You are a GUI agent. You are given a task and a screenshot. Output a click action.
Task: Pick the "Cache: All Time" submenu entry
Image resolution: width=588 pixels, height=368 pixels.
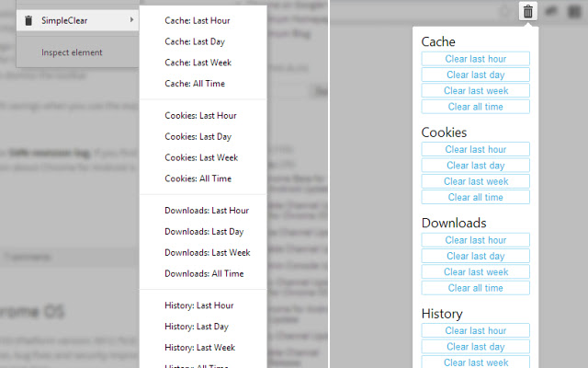(x=195, y=84)
